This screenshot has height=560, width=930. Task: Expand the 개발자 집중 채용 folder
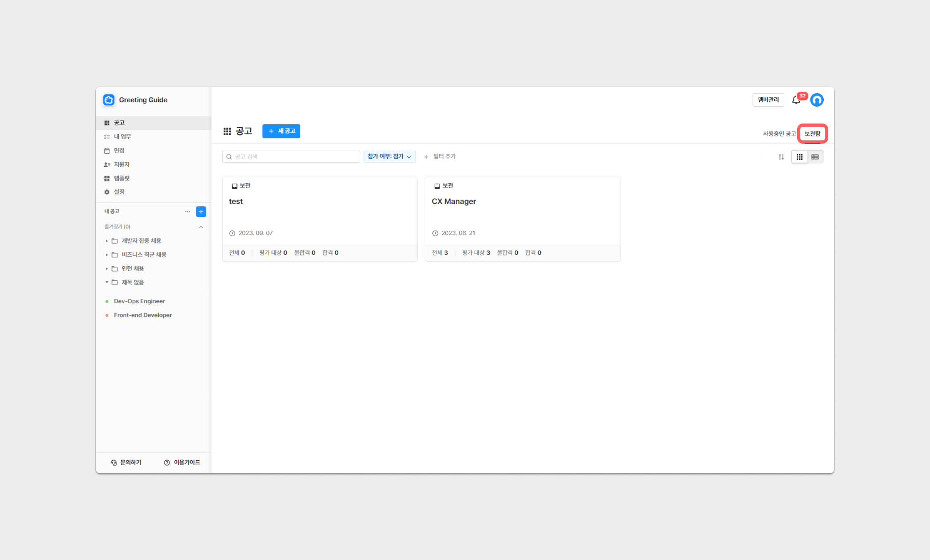coord(107,241)
